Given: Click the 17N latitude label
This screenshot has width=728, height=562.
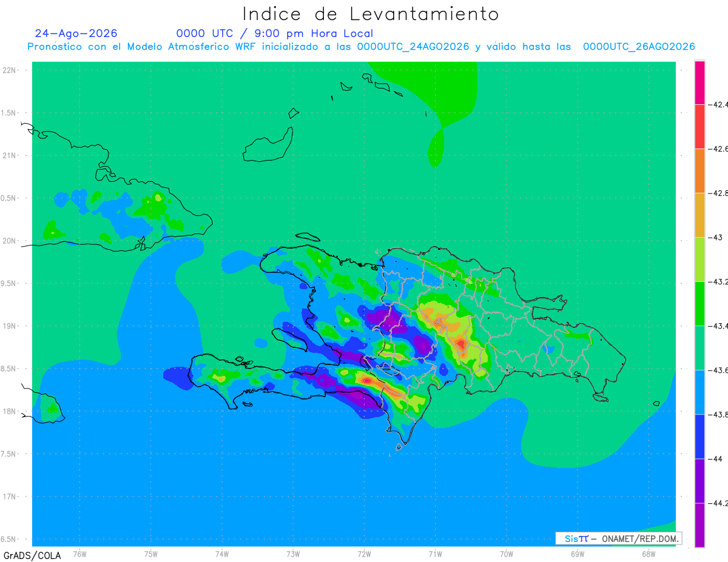Looking at the screenshot, I should coord(10,497).
